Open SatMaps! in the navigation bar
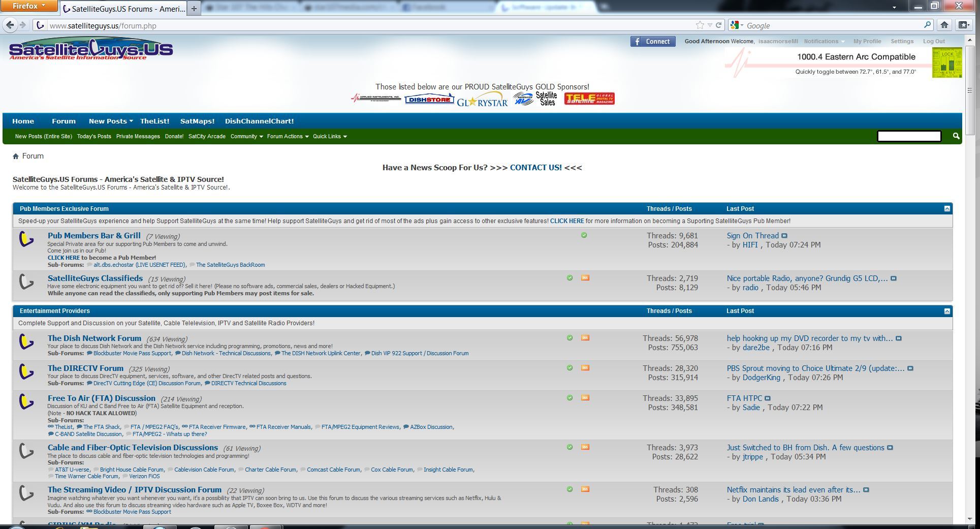Viewport: 980px width, 529px height. [197, 121]
